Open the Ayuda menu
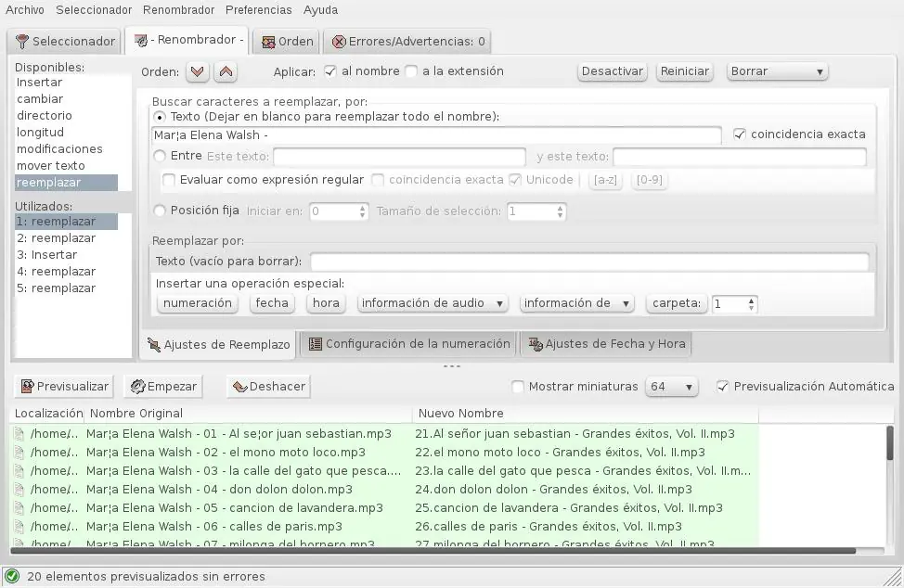Viewport: 904px width, 588px height. pyautogui.click(x=320, y=10)
